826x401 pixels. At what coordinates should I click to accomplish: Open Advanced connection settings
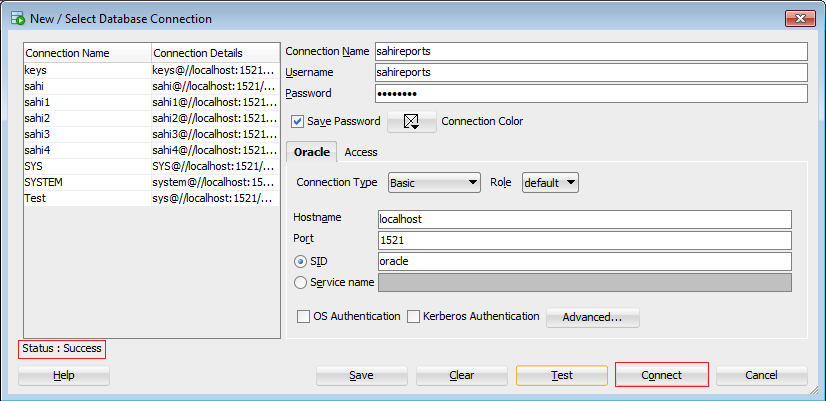592,317
